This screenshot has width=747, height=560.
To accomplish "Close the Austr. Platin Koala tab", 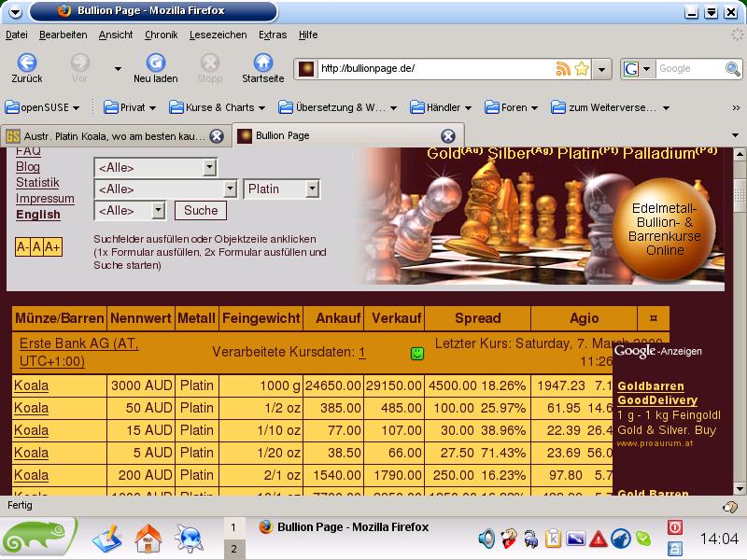I will [217, 136].
